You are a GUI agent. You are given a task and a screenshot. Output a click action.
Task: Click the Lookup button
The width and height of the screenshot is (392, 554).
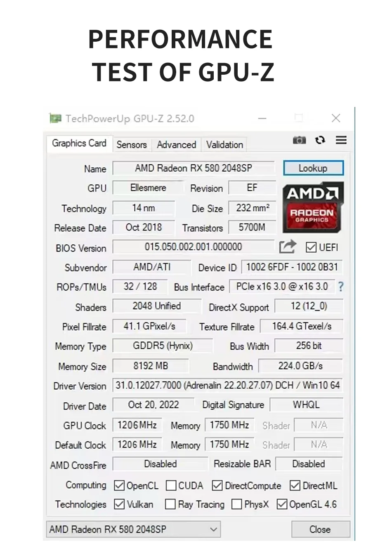click(x=313, y=168)
